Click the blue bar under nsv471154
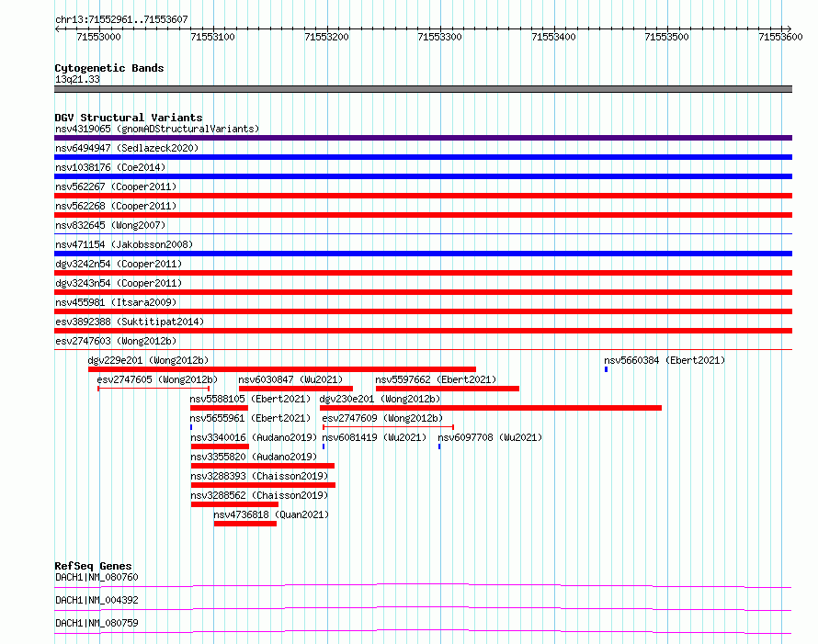 click(x=423, y=254)
